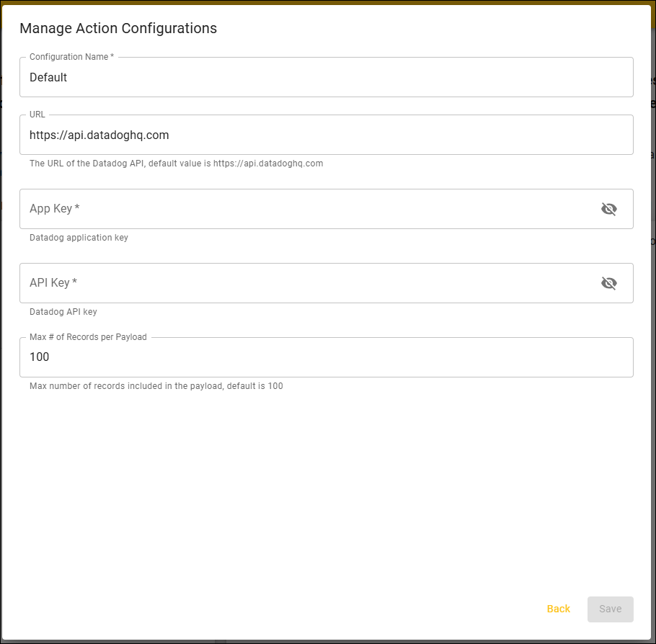Focus the Configuration Name input field
The height and width of the screenshot is (644, 656).
pos(326,78)
